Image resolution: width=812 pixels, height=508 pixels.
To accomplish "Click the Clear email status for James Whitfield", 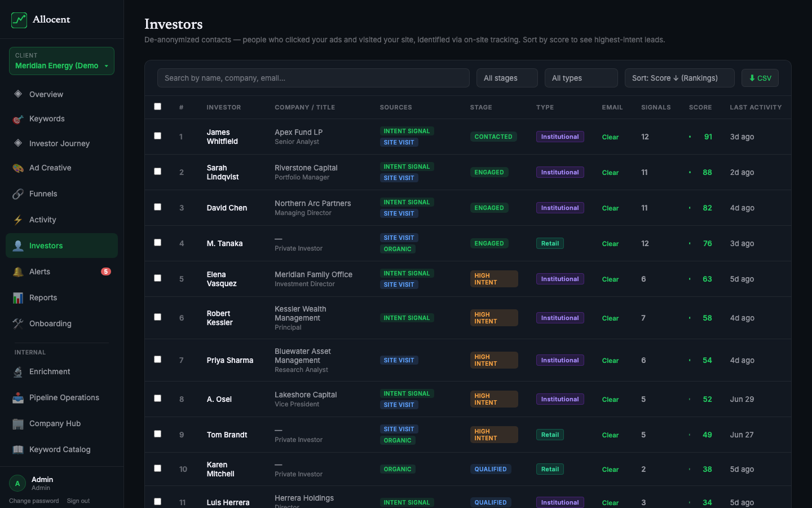I will 610,137.
